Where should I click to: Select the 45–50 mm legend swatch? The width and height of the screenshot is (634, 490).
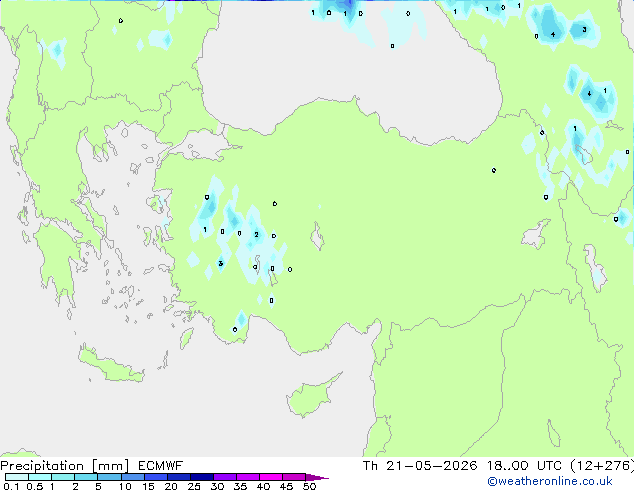click(x=294, y=477)
